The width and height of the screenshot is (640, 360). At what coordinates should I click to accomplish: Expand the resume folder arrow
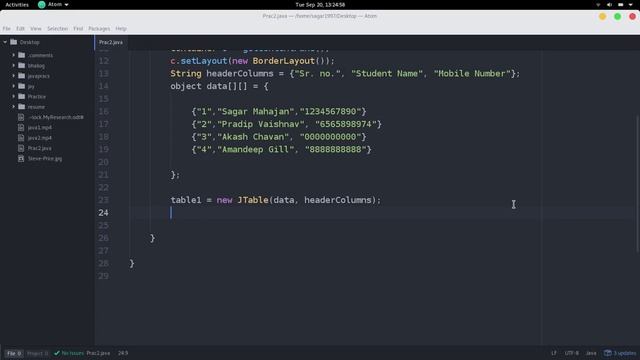tap(13, 107)
